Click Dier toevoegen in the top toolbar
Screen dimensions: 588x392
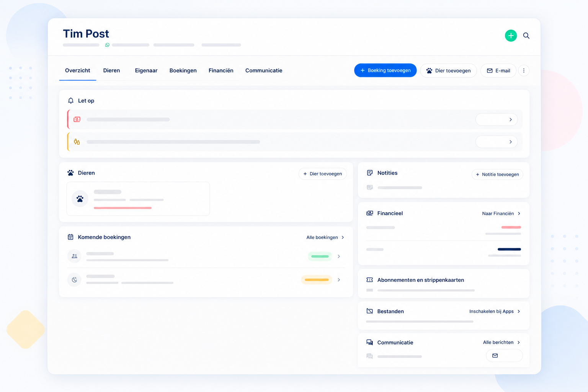[448, 70]
